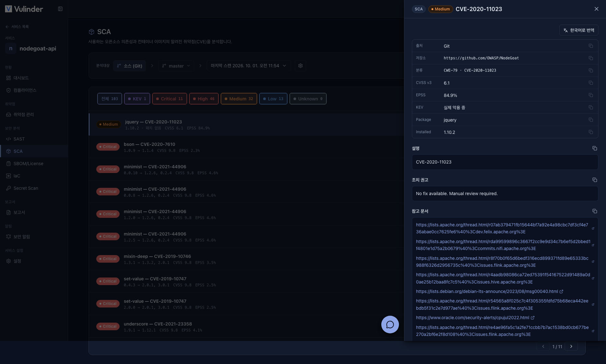The image size is (606, 364).
Task: Open the oracle cpujul2022 reference link
Action: coord(475,318)
